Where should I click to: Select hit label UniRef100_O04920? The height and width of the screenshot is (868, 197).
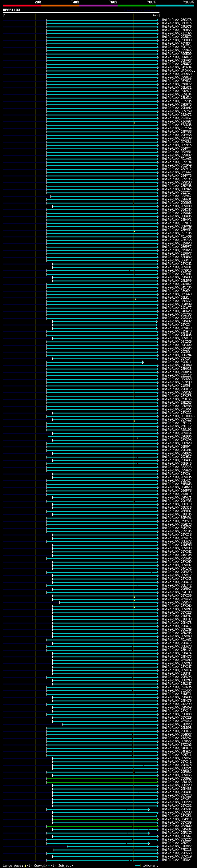point(177,454)
